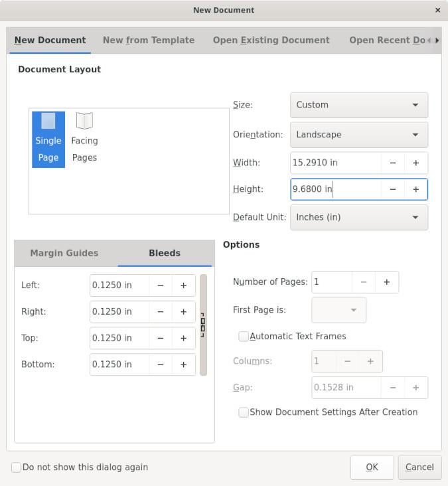448x486 pixels.
Task: Increase Bottom bleed with plus button
Action: tap(184, 364)
